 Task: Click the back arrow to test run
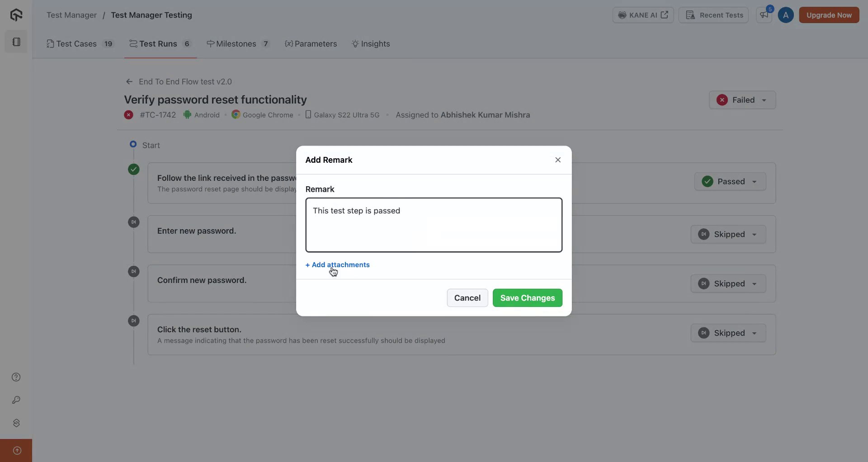tap(129, 82)
